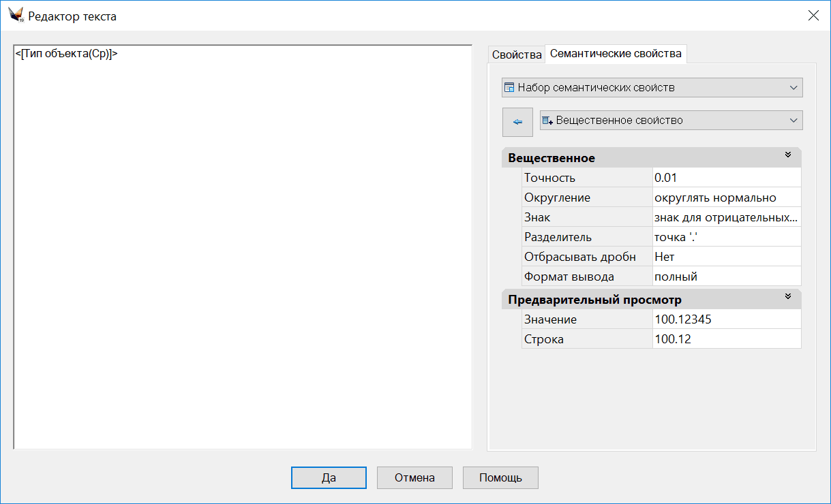Click into the text editing area
This screenshot has height=504, width=831.
coord(243,247)
